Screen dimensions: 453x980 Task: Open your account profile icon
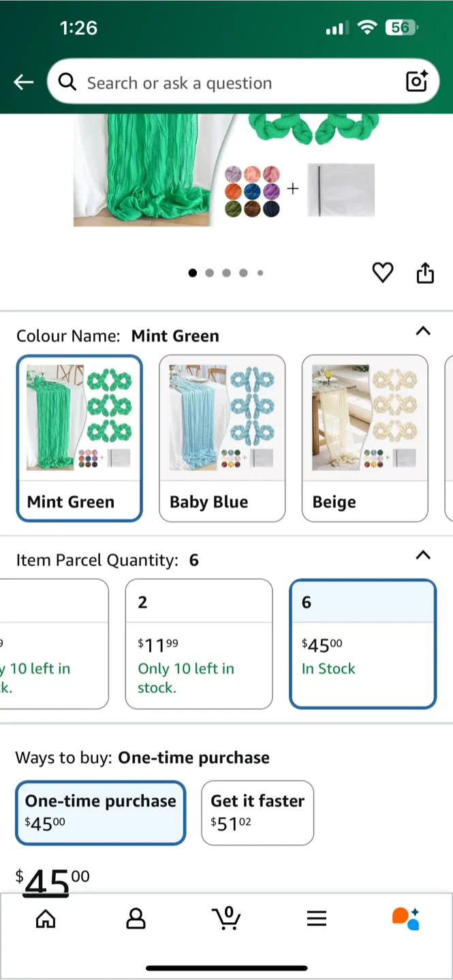coord(136,919)
